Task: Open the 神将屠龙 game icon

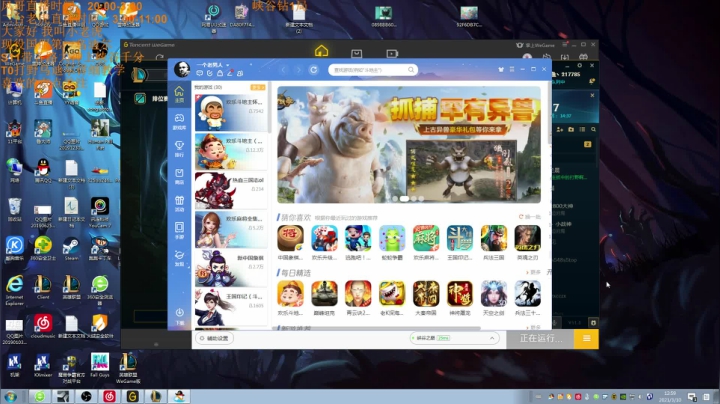Action: (x=460, y=294)
